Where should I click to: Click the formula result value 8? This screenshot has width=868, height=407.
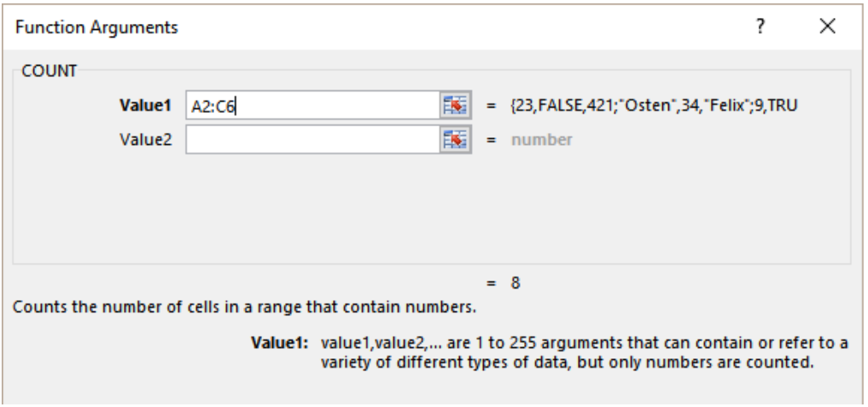[x=516, y=283]
